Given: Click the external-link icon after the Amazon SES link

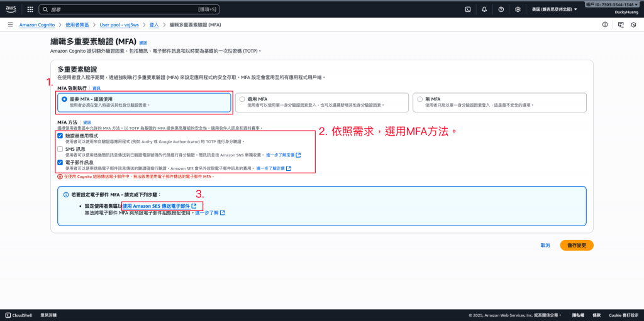Looking at the screenshot, I should pyautogui.click(x=194, y=205).
